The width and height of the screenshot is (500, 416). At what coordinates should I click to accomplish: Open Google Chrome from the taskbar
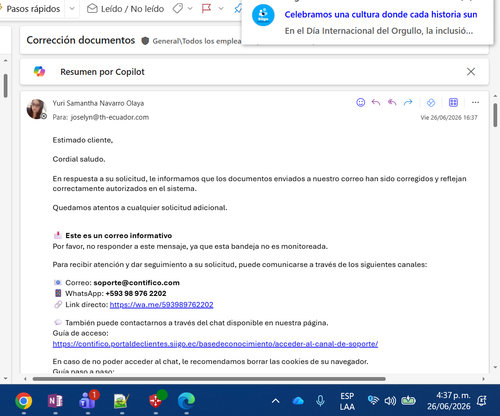[23, 401]
